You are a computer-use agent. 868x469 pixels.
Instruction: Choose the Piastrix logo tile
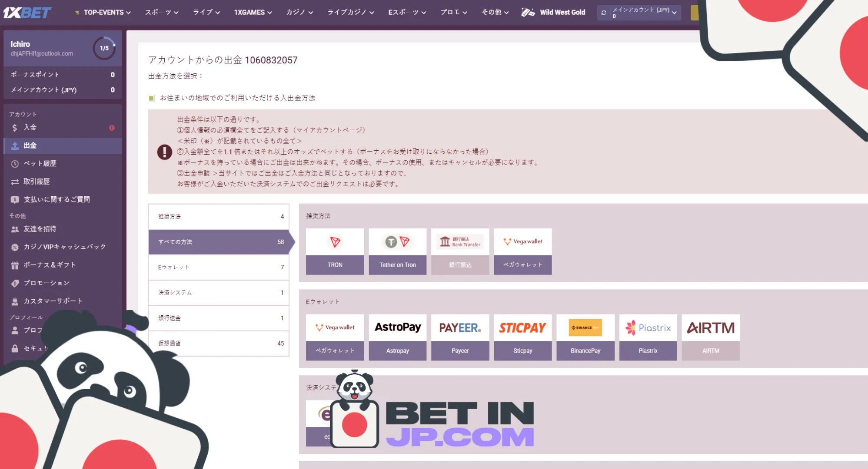(648, 327)
